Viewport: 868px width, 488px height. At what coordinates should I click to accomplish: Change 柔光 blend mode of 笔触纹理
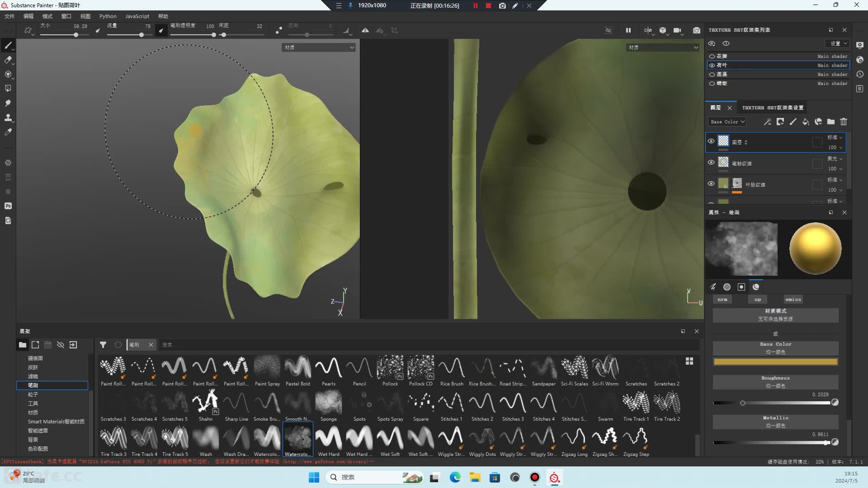click(834, 159)
